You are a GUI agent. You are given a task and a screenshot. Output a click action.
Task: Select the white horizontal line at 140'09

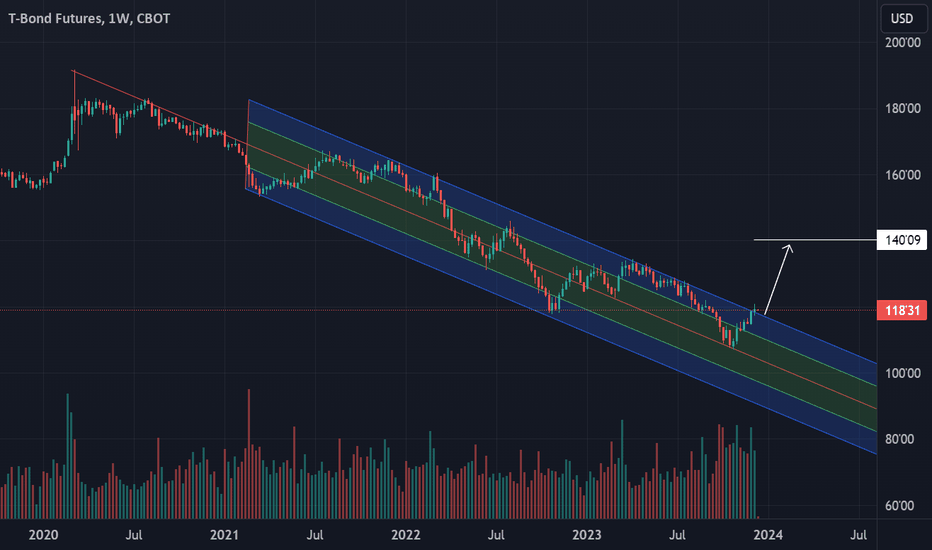[815, 240]
